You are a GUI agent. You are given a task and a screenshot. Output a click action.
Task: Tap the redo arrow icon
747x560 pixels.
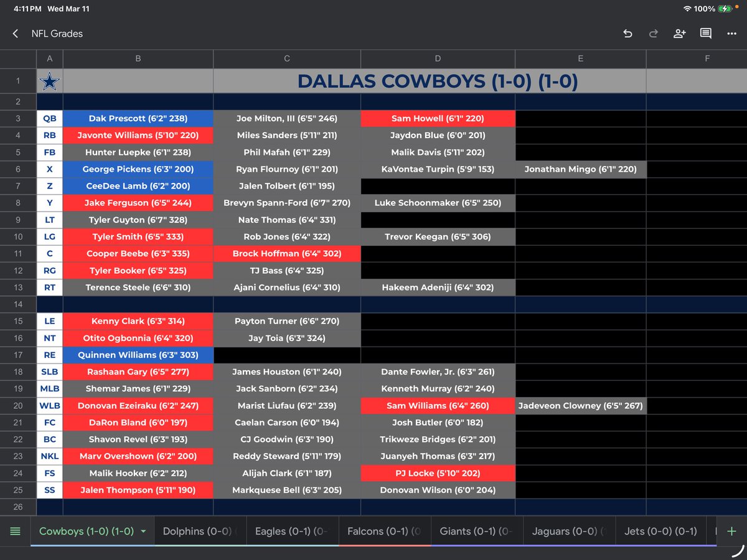pyautogui.click(x=653, y=34)
